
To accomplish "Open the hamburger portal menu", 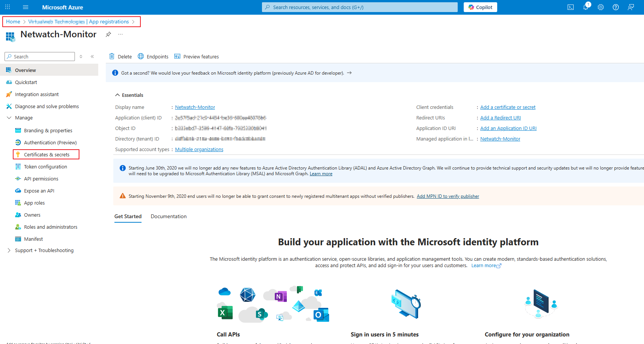I will tap(26, 7).
